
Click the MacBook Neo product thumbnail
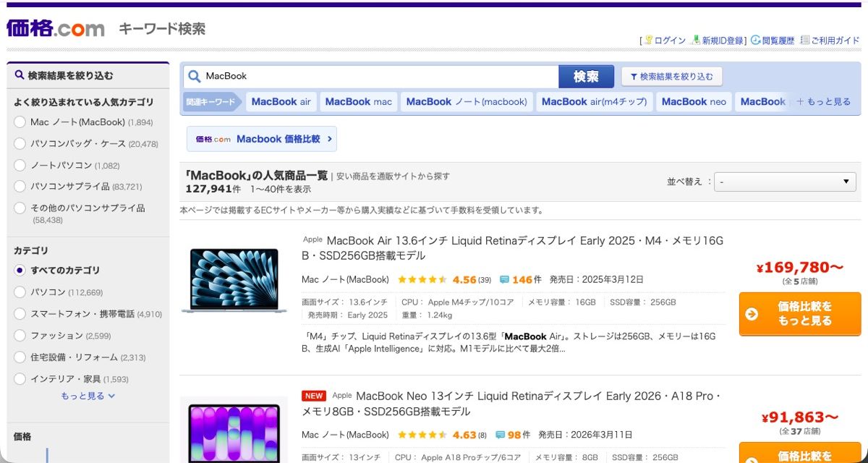point(234,431)
